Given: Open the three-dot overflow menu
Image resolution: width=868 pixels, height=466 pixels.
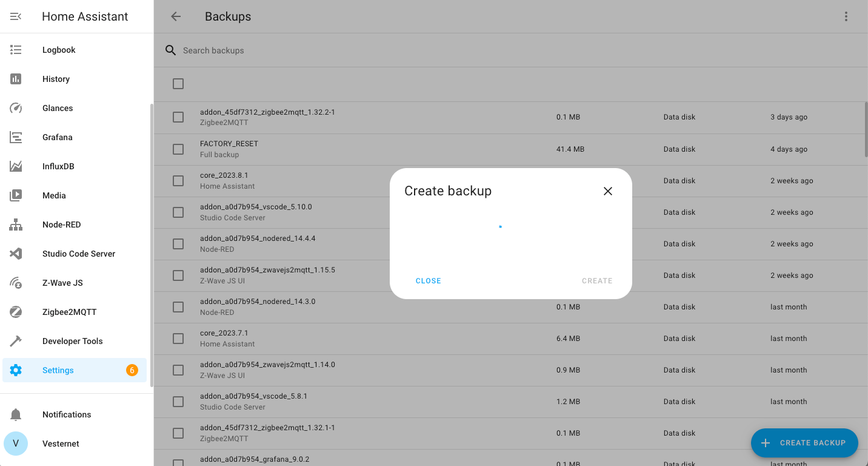Looking at the screenshot, I should pyautogui.click(x=846, y=16).
